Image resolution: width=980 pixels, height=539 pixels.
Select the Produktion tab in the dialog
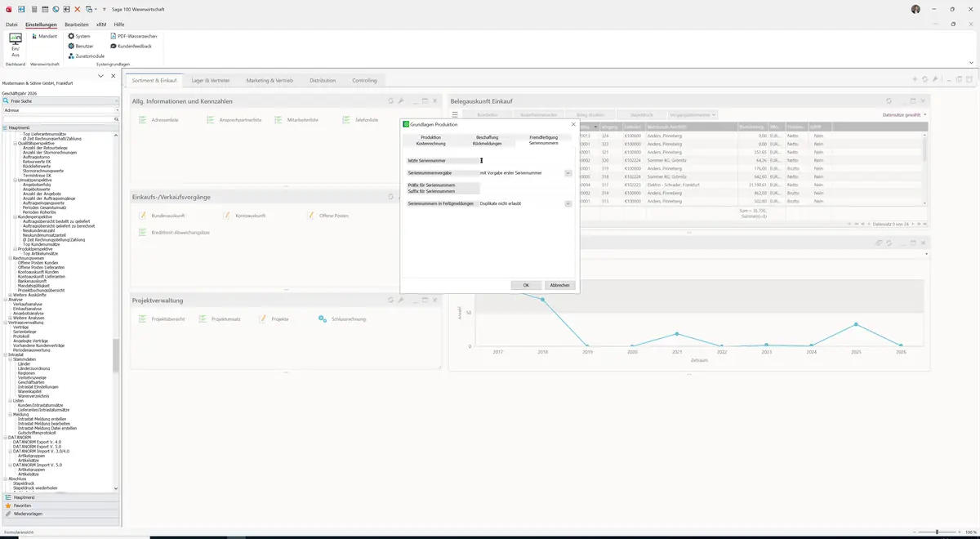pos(431,137)
